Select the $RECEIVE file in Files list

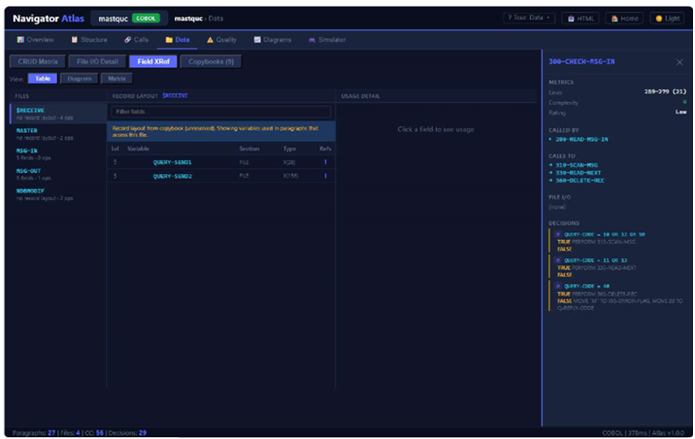[59, 114]
